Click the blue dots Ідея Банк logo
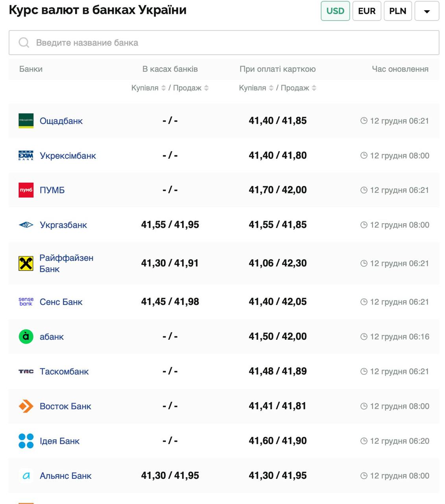This screenshot has height=504, width=445. [x=26, y=441]
